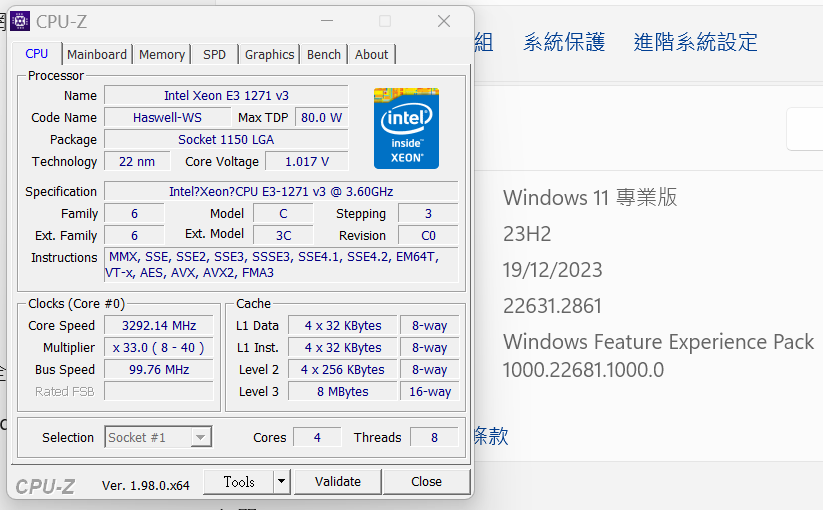Image resolution: width=823 pixels, height=510 pixels.
Task: Click the Model value C
Action: (283, 214)
